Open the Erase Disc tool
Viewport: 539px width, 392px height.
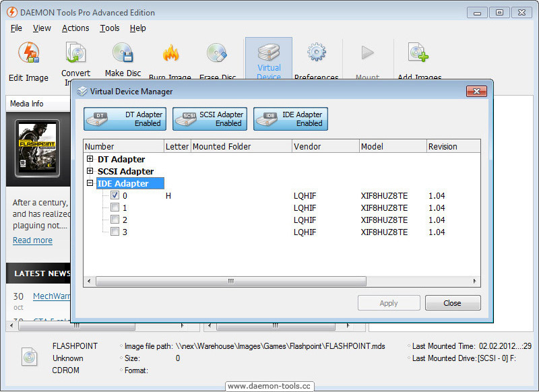(217, 53)
